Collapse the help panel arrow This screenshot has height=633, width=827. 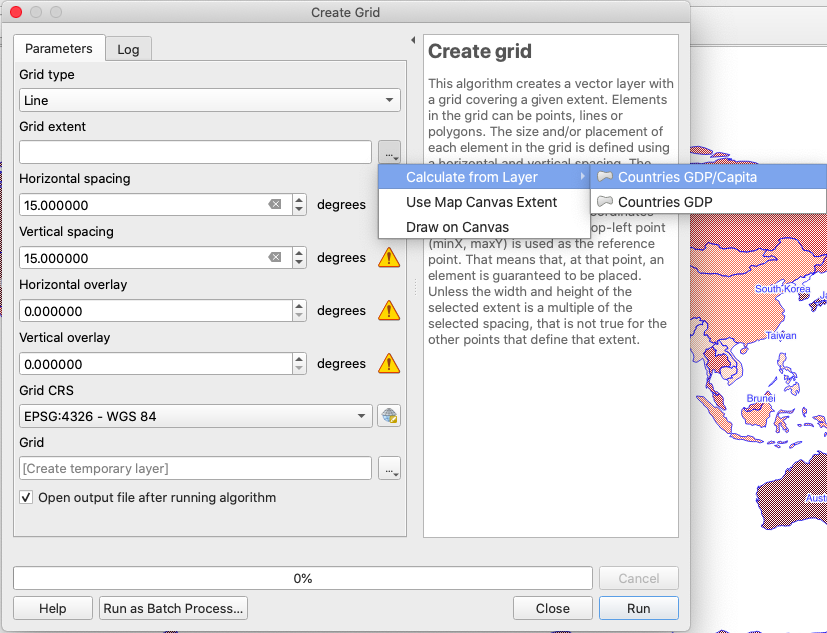[413, 41]
